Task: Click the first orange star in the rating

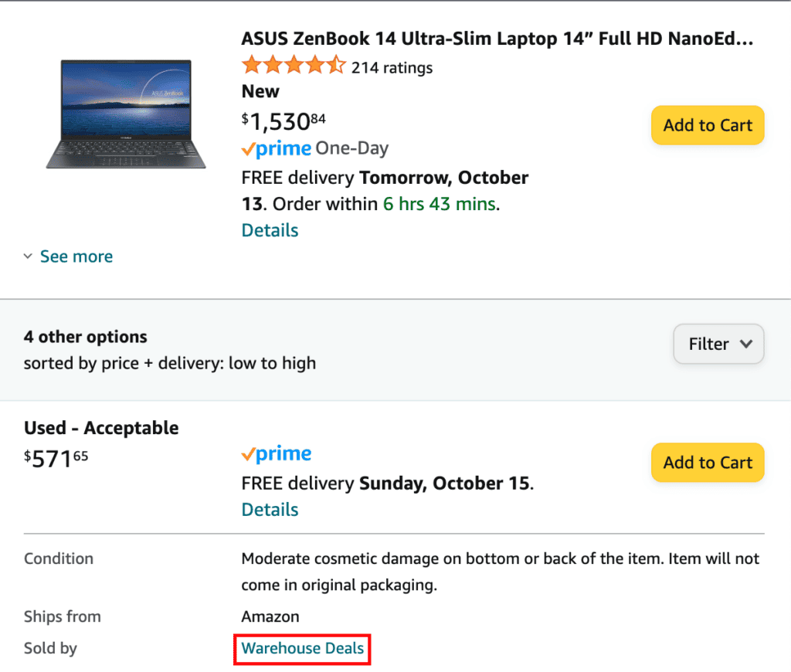Action: point(250,65)
